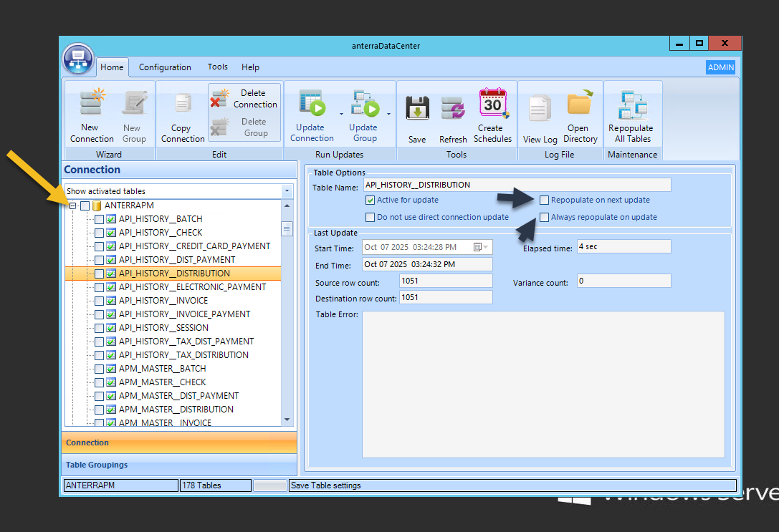Viewport: 779px width, 532px height.
Task: Open the Update Group dropdown arrow
Action: pyautogui.click(x=389, y=114)
